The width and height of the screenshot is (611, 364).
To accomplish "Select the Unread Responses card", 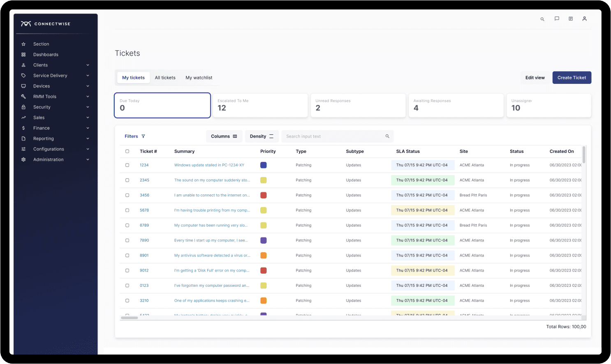I will 358,106.
